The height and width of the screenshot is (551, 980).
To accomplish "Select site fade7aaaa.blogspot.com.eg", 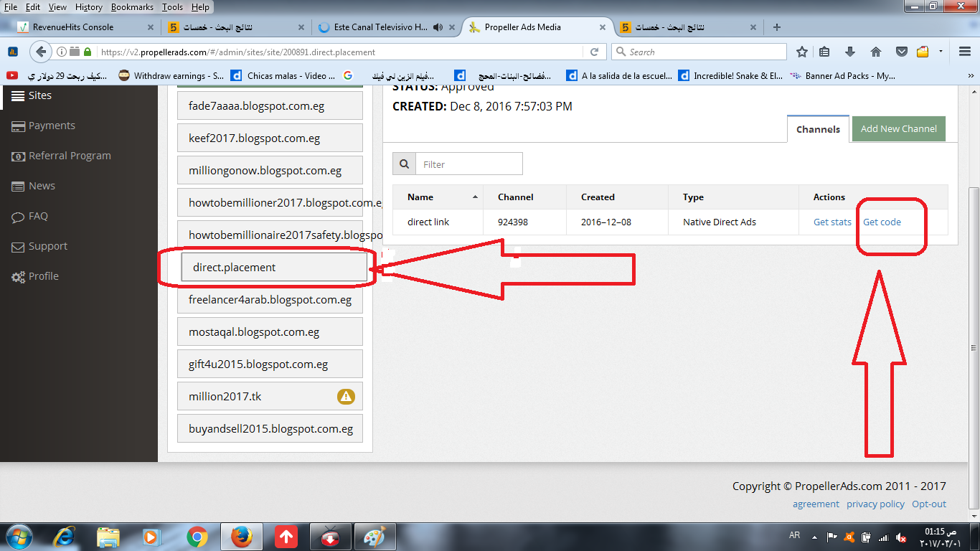I will point(270,105).
